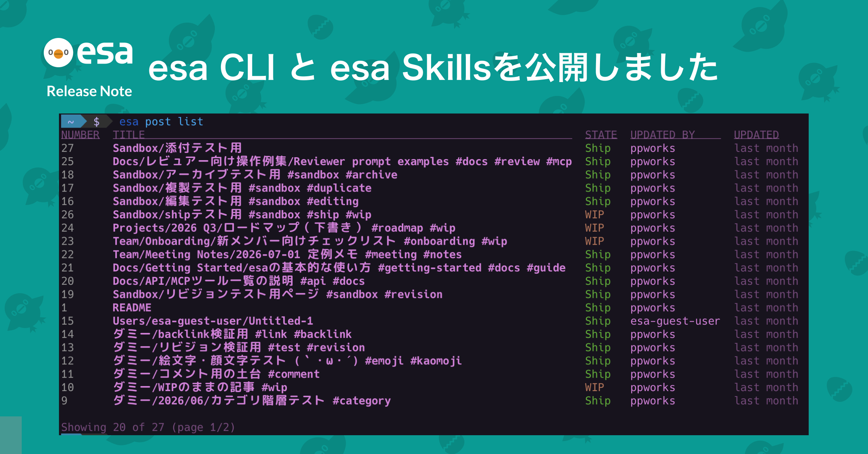868x454 pixels.
Task: Click post number 1 in the NUMBER column
Action: point(64,308)
